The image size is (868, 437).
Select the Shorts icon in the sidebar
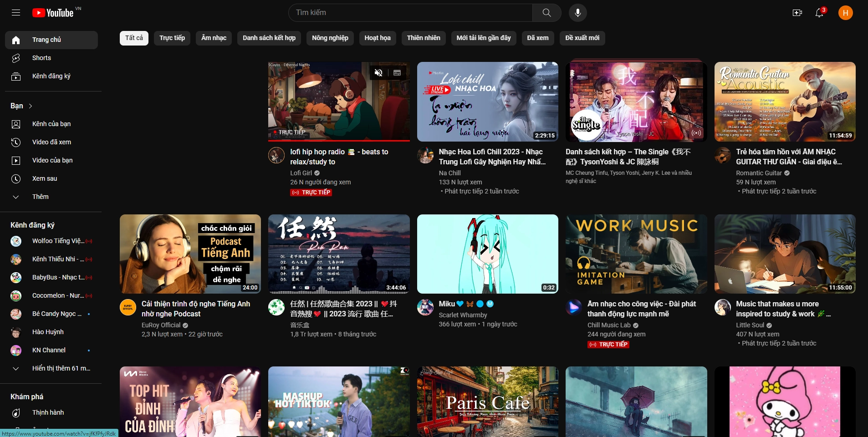click(16, 58)
